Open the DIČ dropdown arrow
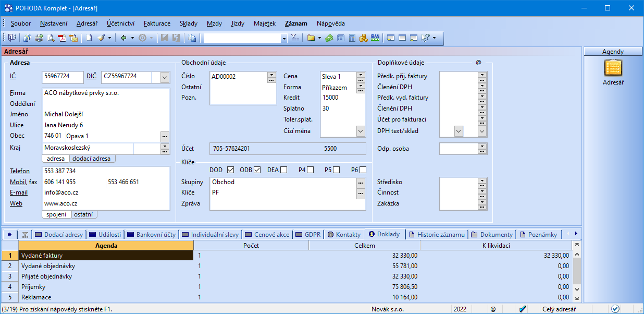Screen dimensions: 644x314 click(165, 77)
